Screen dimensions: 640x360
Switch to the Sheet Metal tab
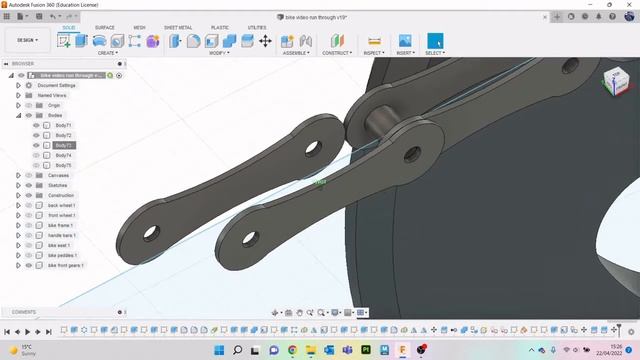[178, 27]
